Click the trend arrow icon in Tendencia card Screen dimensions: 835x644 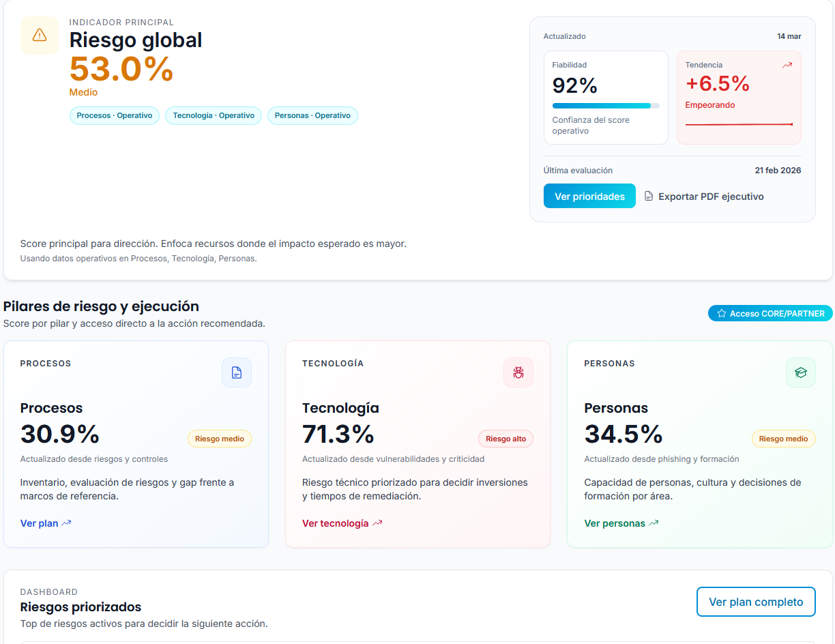coord(787,64)
